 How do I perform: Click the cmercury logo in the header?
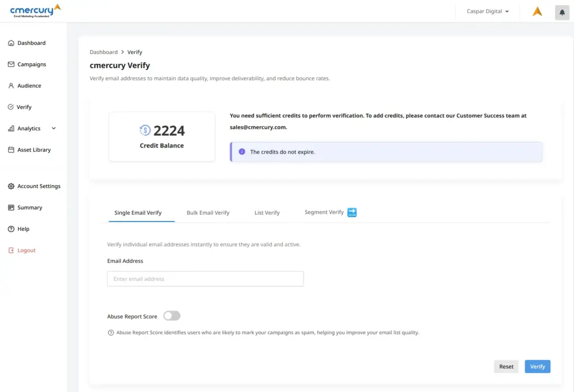[x=35, y=11]
